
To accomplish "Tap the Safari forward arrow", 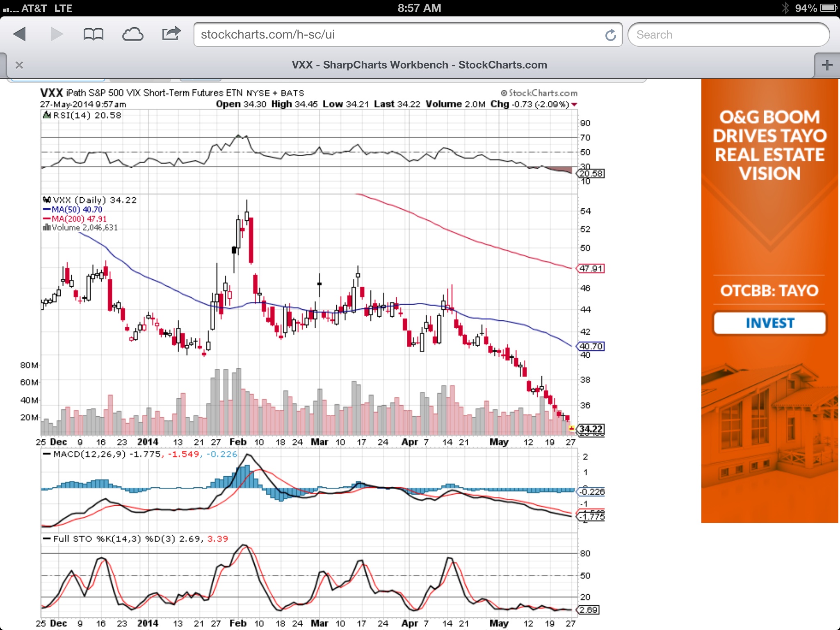I will (x=57, y=34).
